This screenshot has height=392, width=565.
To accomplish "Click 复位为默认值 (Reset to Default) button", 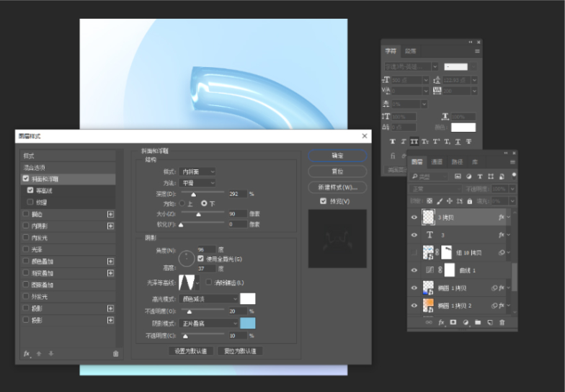I will pos(240,351).
